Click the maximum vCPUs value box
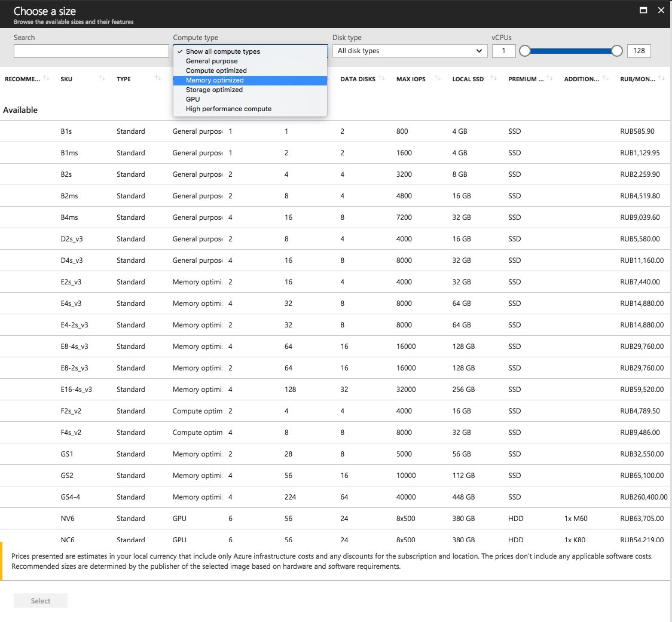The height and width of the screenshot is (622, 672). 639,51
